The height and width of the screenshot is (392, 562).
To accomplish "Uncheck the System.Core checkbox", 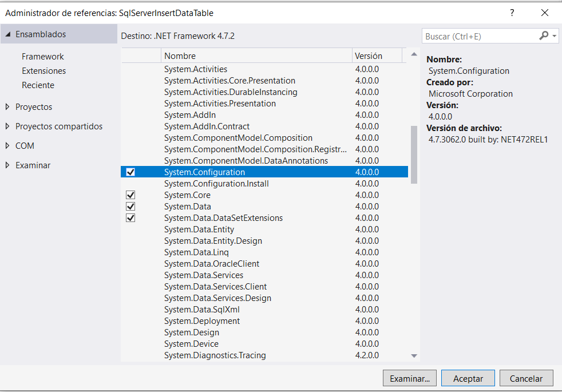I will [x=130, y=195].
